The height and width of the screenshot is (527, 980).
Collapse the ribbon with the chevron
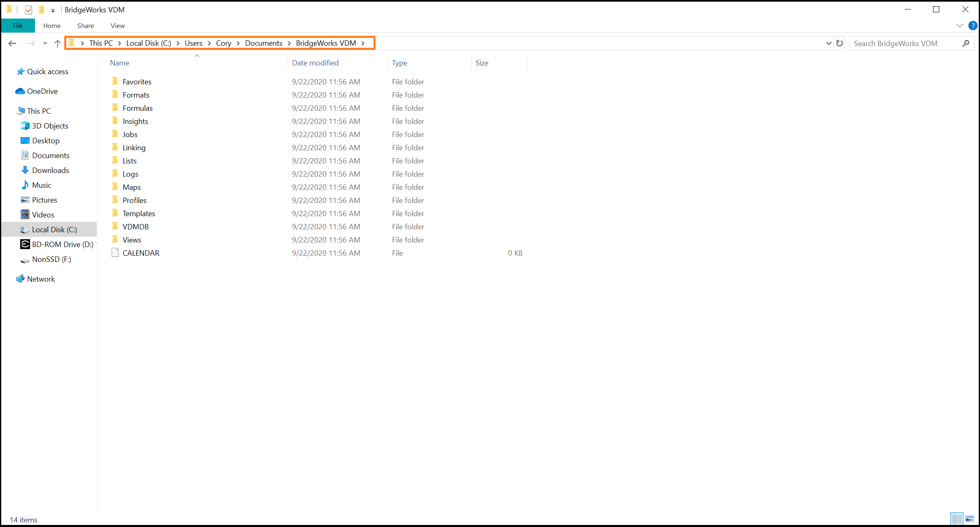(x=960, y=25)
